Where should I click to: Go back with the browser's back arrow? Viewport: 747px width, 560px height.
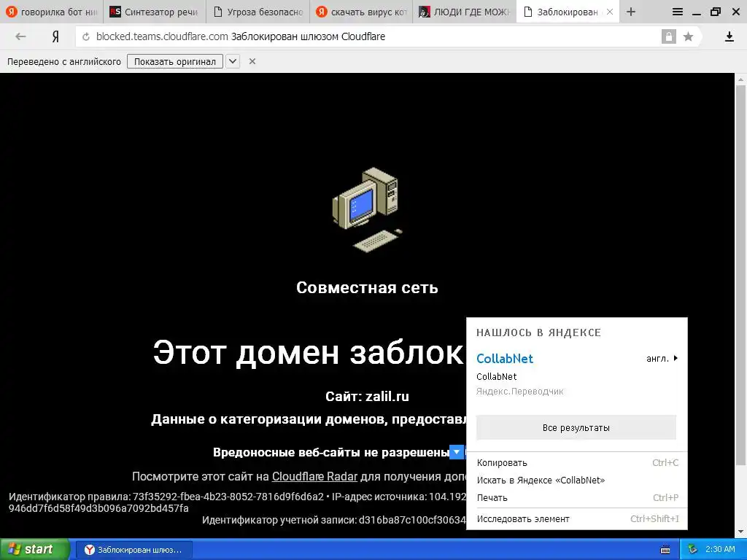point(20,36)
